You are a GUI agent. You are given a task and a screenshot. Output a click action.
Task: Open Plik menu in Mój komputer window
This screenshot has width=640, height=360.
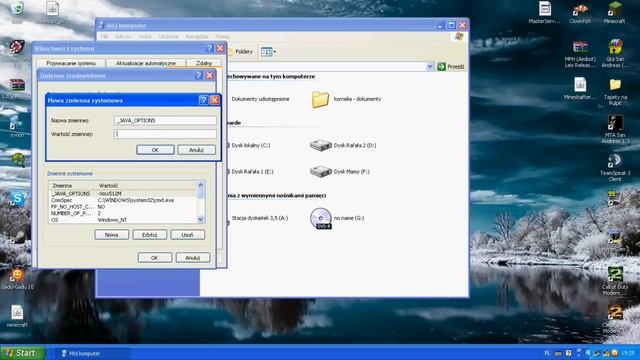104,36
